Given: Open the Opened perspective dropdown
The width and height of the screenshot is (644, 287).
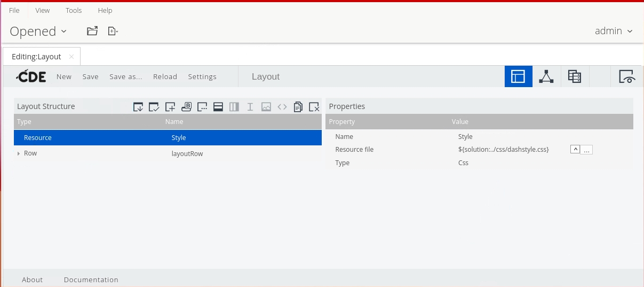Looking at the screenshot, I should coord(38,32).
